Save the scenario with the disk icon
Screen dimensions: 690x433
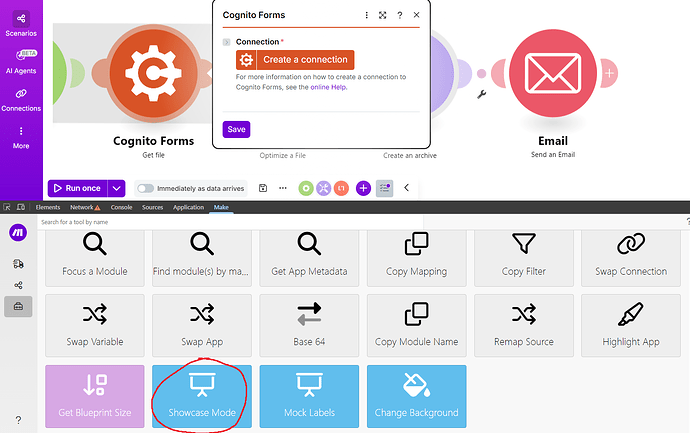[263, 188]
